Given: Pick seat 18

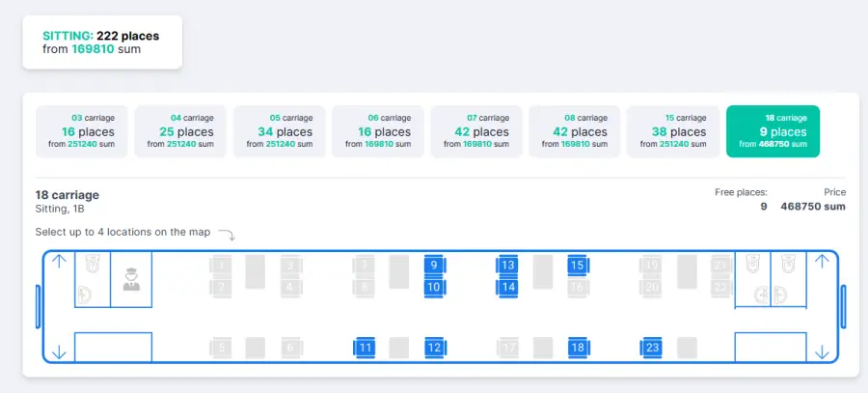Looking at the screenshot, I should click(578, 348).
